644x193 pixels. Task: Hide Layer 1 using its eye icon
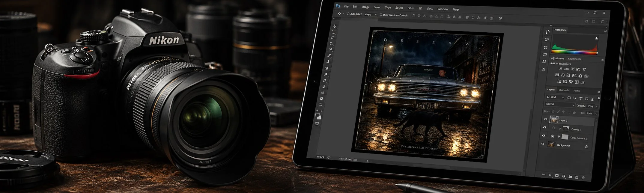tap(545, 119)
